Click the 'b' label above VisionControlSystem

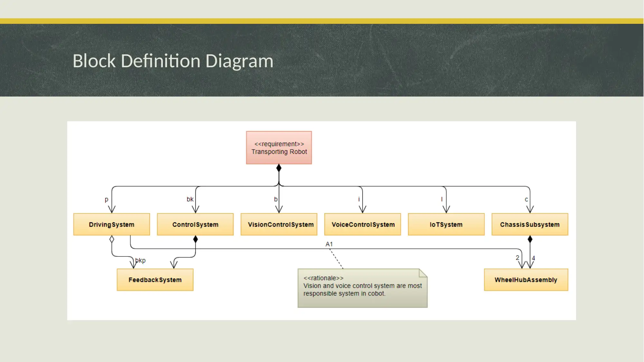276,199
